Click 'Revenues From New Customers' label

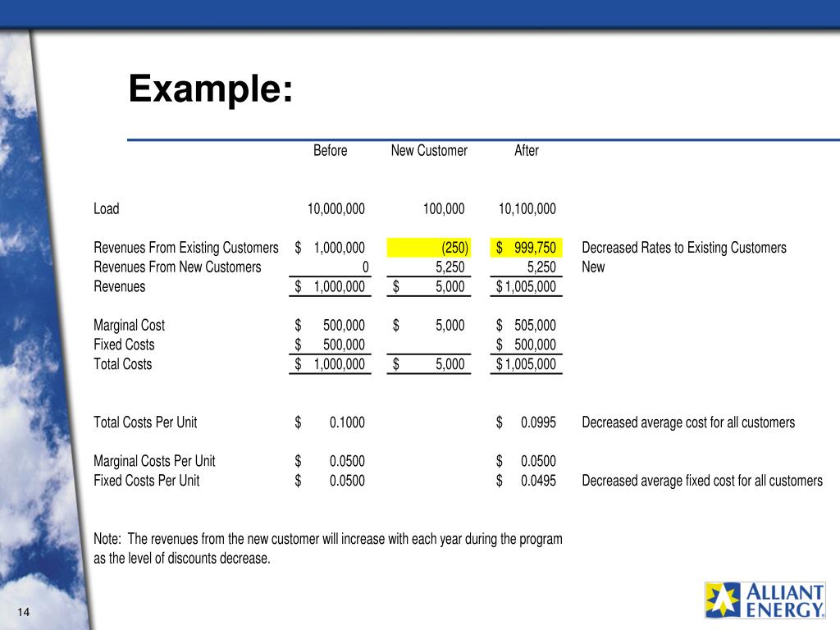click(x=177, y=267)
